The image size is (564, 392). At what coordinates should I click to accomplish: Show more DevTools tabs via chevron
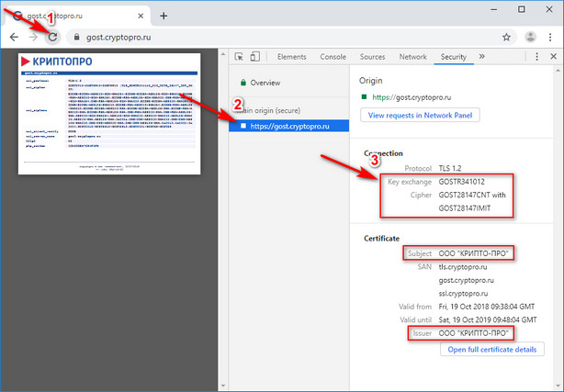click(481, 57)
